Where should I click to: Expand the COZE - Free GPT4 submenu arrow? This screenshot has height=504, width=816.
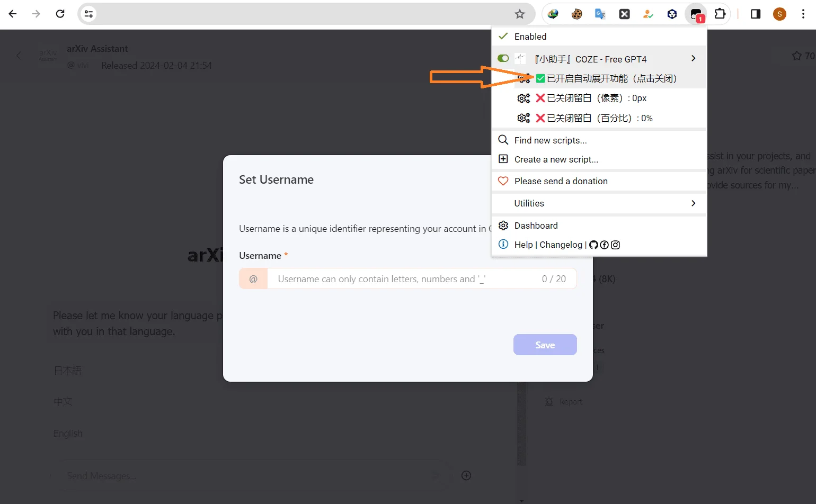(x=694, y=58)
